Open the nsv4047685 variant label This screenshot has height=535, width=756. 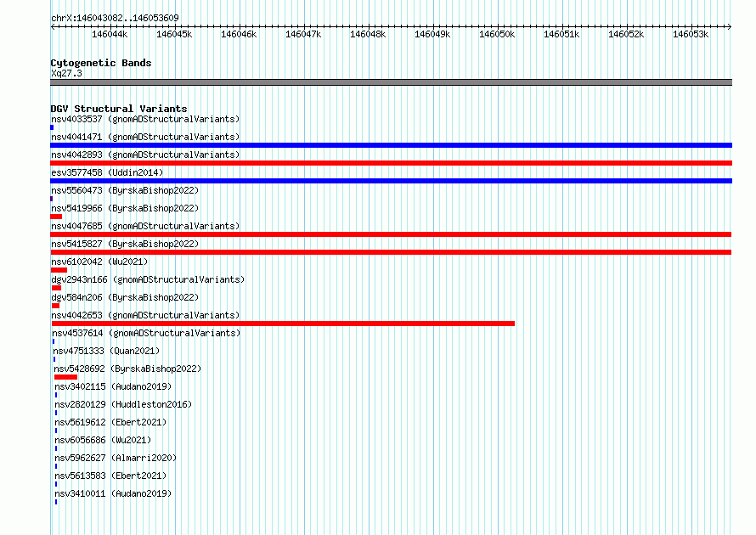click(145, 226)
